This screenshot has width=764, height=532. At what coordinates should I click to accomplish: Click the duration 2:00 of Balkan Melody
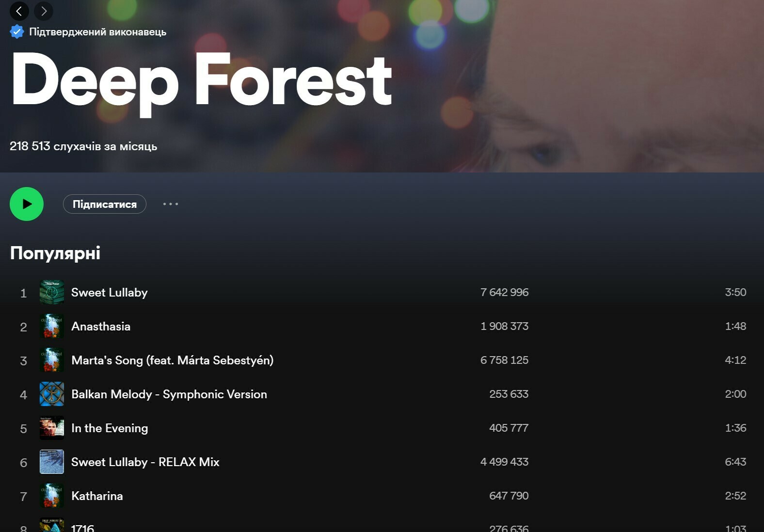[x=735, y=394]
